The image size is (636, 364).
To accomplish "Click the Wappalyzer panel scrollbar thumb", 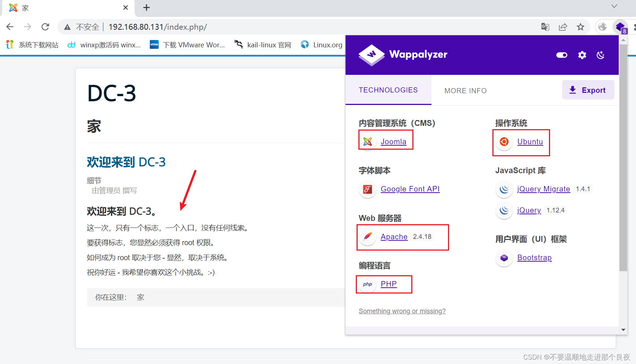I will click(623, 158).
